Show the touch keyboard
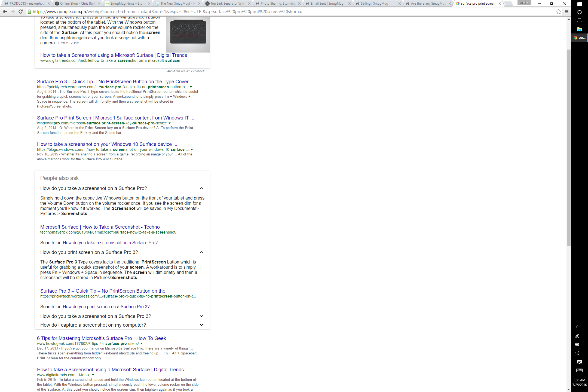Image resolution: width=588 pixels, height=392 pixels. 580,370
